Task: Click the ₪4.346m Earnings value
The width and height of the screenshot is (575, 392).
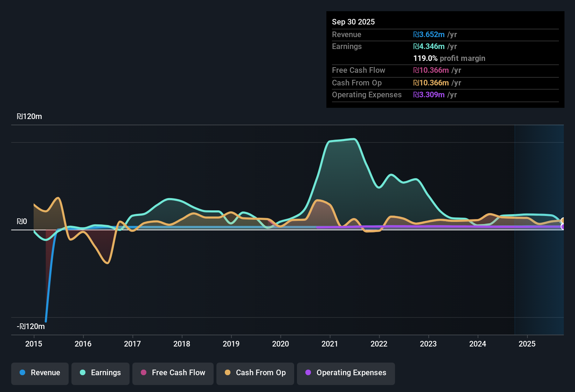Action: [x=429, y=47]
